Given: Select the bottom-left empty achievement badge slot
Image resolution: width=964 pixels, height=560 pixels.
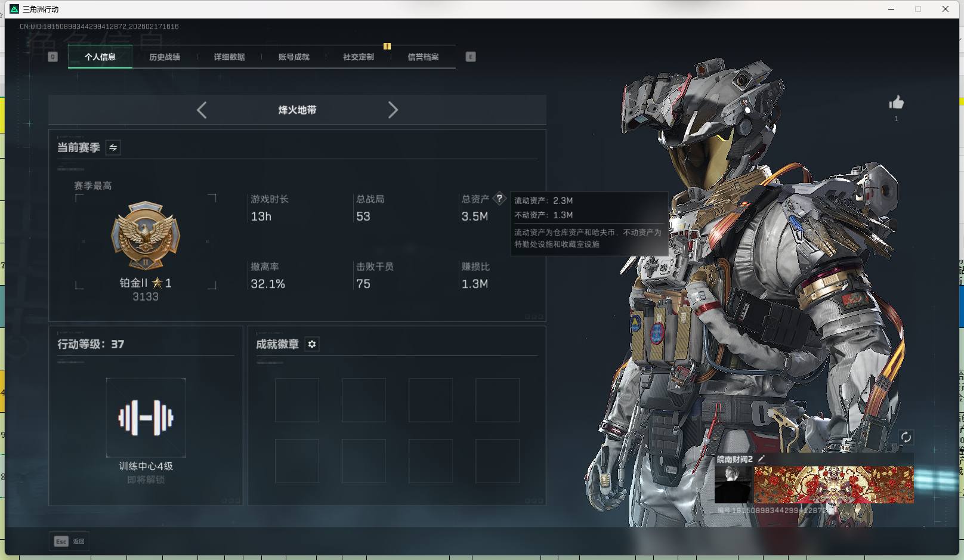Looking at the screenshot, I should tap(297, 461).
